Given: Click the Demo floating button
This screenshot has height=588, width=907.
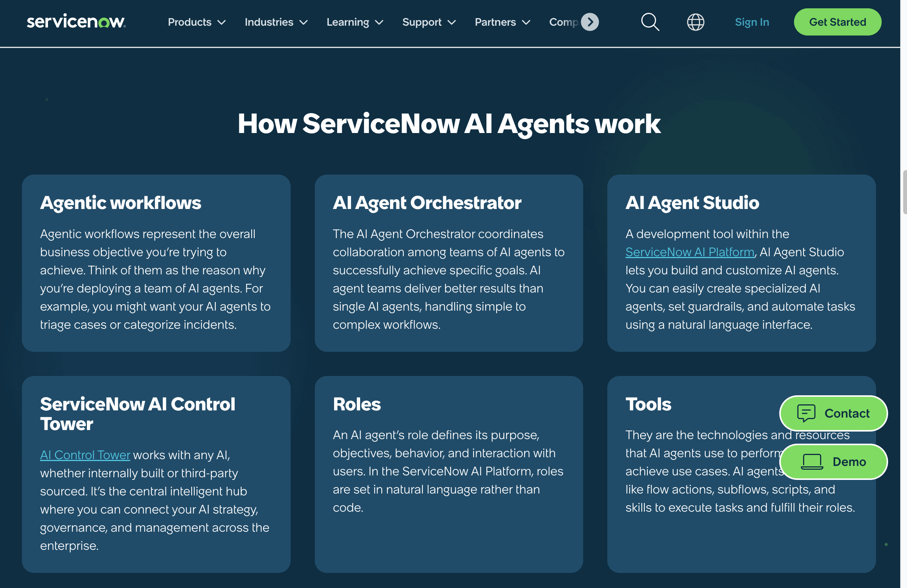Looking at the screenshot, I should (x=849, y=461).
